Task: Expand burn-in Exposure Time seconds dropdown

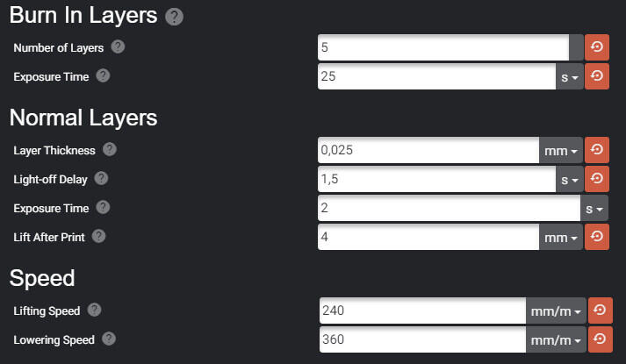Action: pos(570,77)
